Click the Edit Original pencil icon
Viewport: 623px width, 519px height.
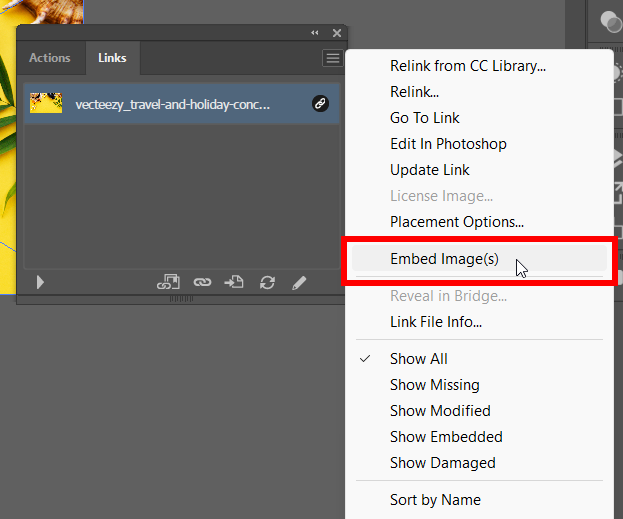click(x=299, y=283)
